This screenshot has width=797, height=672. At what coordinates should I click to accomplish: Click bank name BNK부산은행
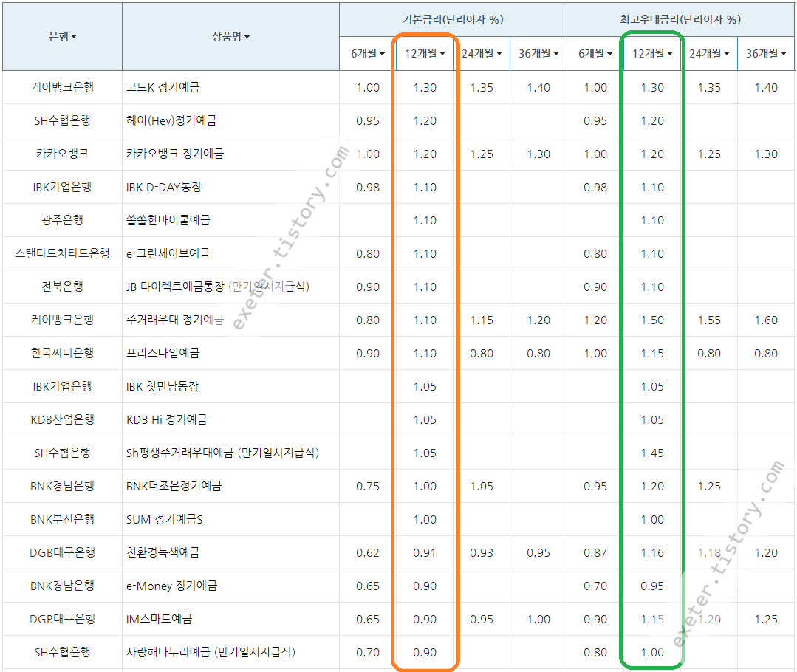pyautogui.click(x=62, y=519)
